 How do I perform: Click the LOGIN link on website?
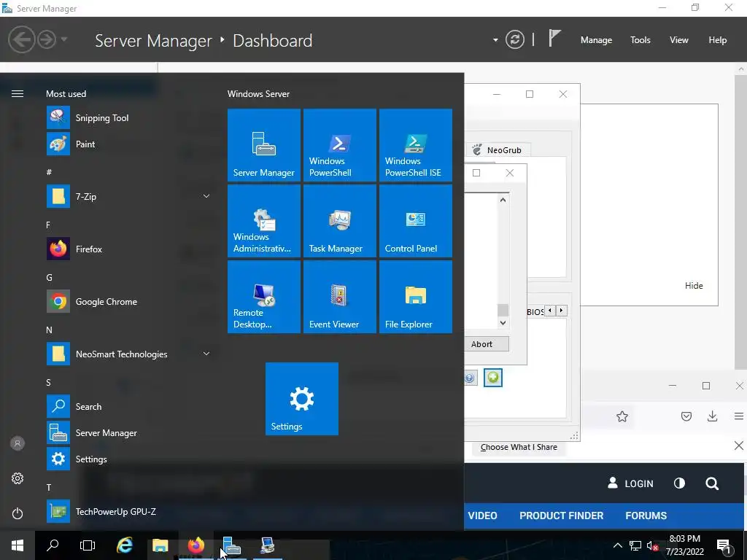pos(630,483)
